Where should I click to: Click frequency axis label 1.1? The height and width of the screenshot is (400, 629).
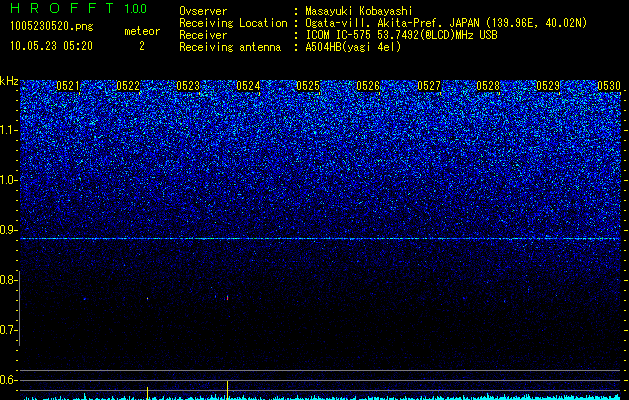pyautogui.click(x=8, y=130)
